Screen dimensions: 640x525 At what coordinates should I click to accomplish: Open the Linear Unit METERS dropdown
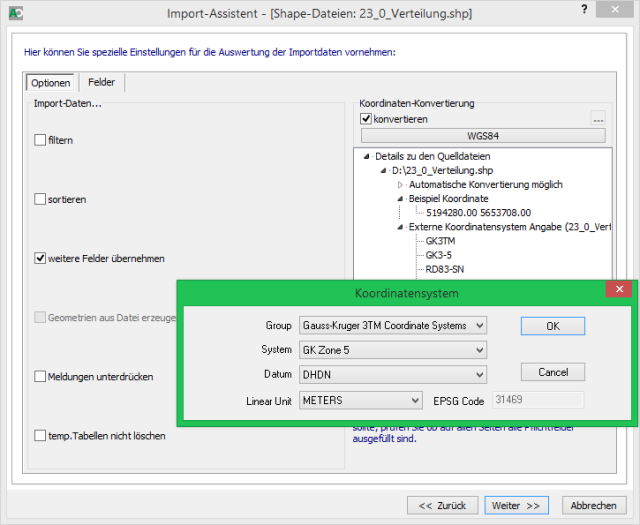click(x=361, y=400)
